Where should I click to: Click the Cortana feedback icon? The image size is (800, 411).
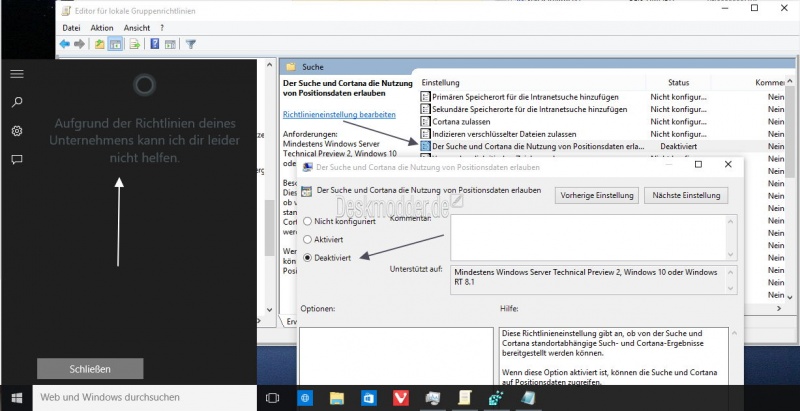[17, 160]
